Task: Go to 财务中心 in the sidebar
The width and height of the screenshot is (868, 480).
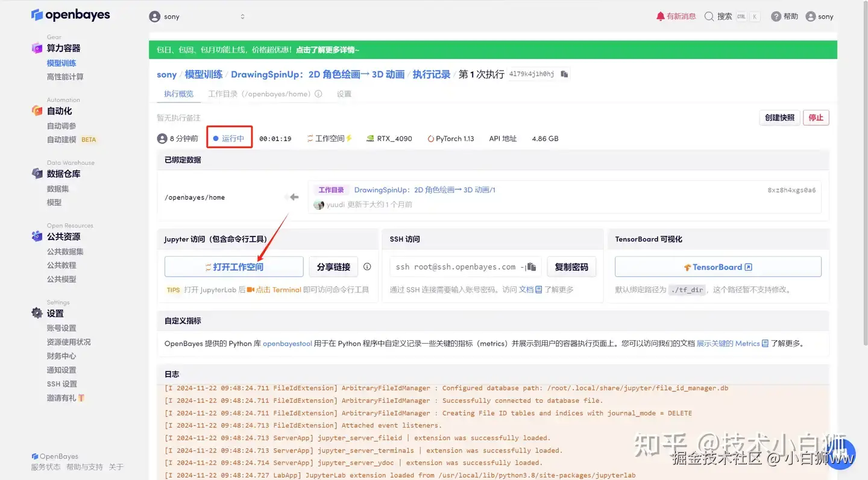Action: click(61, 356)
